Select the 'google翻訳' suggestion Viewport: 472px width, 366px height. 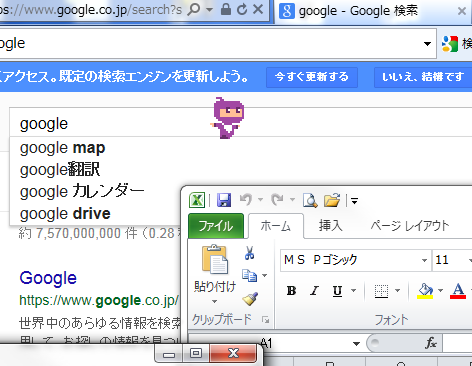[x=60, y=170]
